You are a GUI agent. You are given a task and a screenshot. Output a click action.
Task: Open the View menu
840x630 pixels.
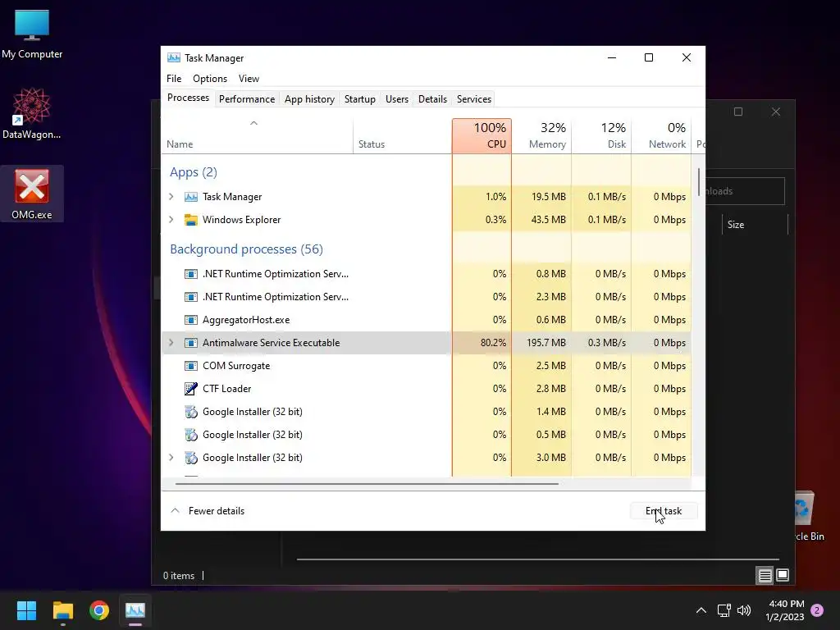(x=249, y=79)
